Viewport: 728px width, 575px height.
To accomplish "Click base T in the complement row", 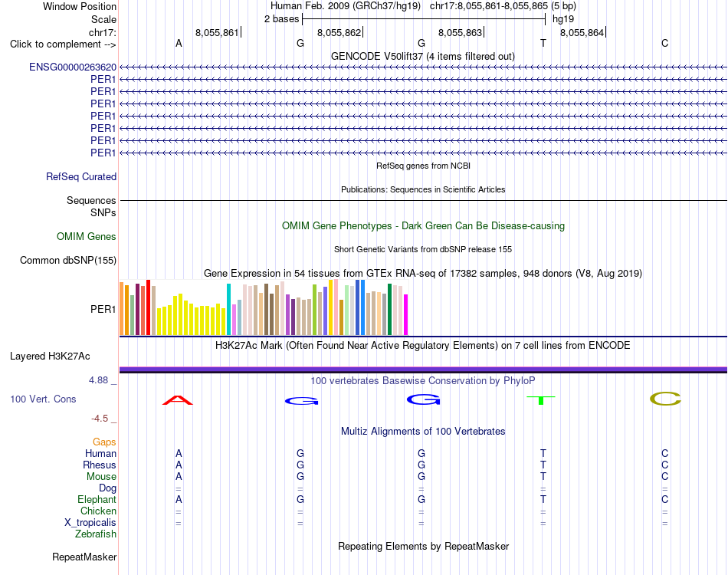I will [543, 44].
